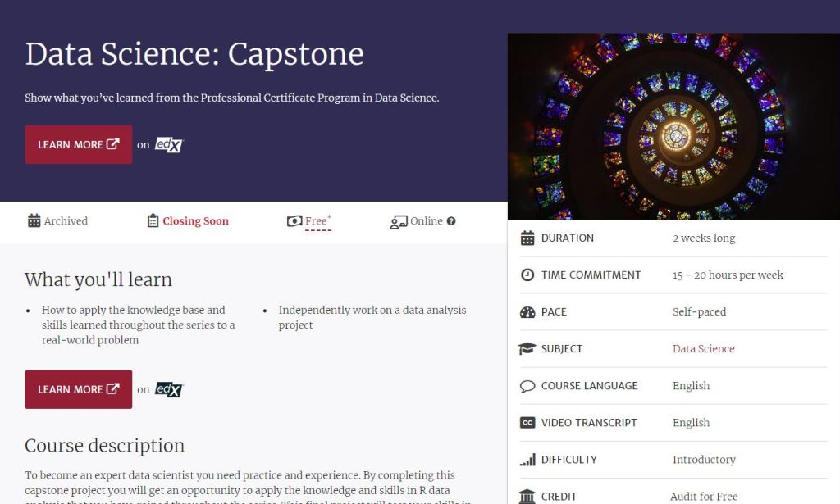This screenshot has width=840, height=504.
Task: Click the top LEARN MORE button
Action: pyautogui.click(x=78, y=144)
